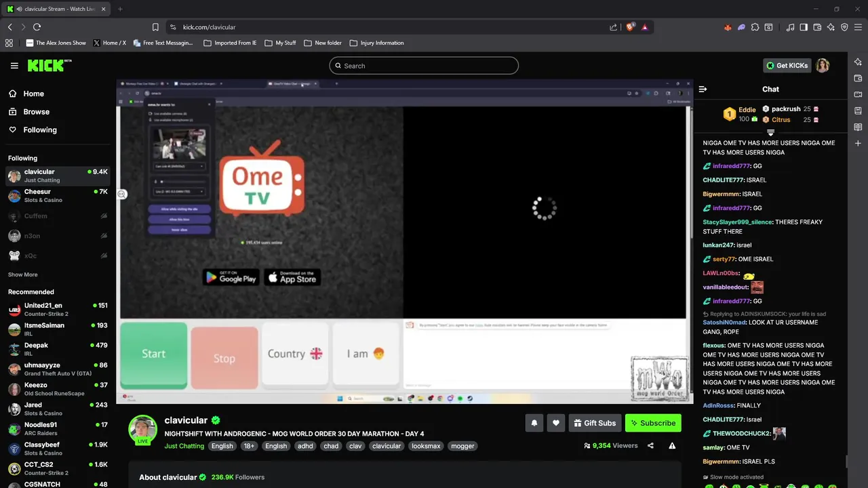Toggle notification bell for clavicular
The height and width of the screenshot is (488, 868).
pos(534,423)
